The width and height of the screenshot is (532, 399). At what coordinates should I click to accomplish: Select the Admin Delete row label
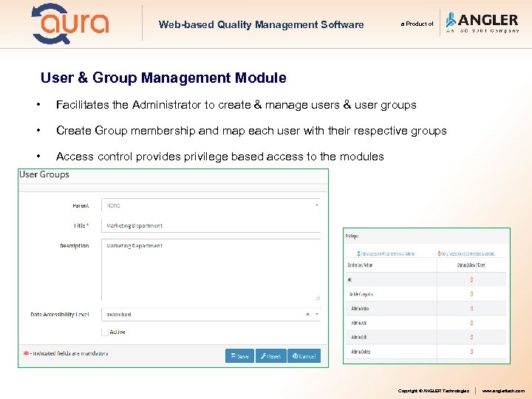[x=361, y=352]
